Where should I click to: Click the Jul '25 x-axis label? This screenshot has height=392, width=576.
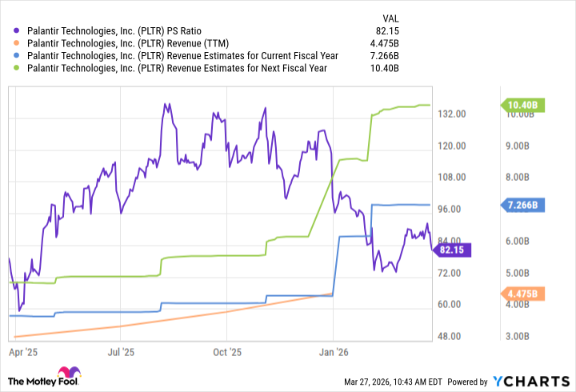click(119, 350)
